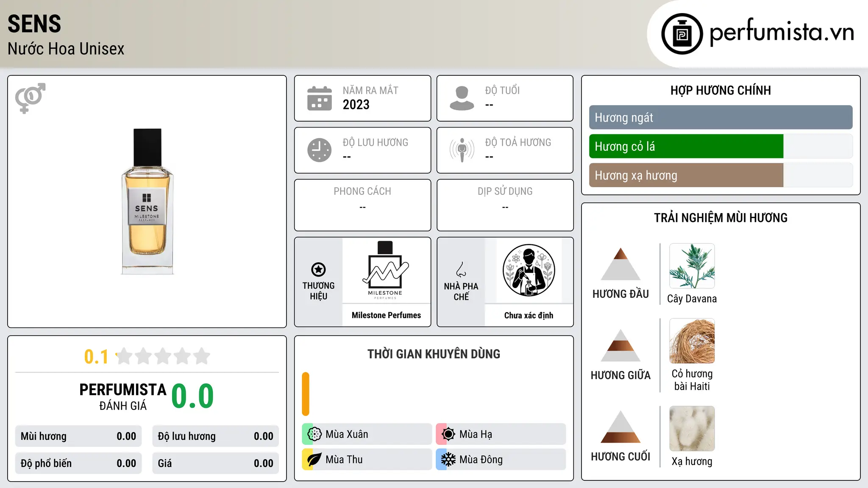The width and height of the screenshot is (868, 488).
Task: Click the orange recommended-time bar
Action: pos(306,394)
